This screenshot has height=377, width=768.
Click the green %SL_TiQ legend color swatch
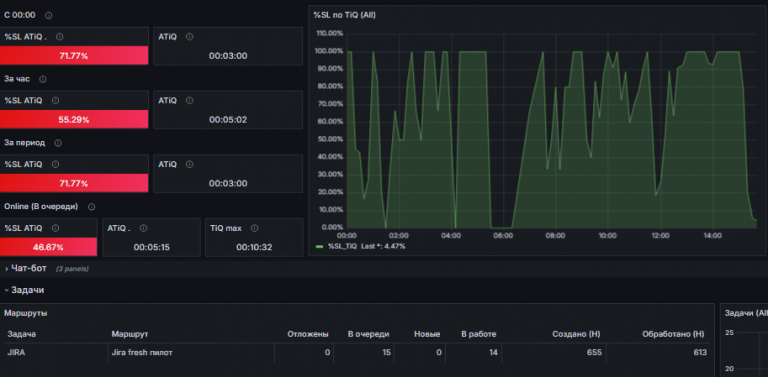(x=320, y=246)
